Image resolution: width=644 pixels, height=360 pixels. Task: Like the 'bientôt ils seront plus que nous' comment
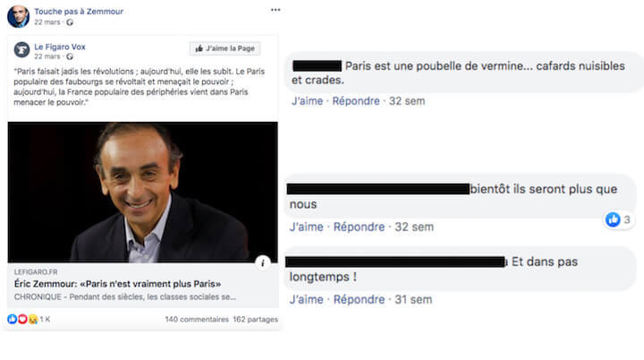[x=306, y=227]
